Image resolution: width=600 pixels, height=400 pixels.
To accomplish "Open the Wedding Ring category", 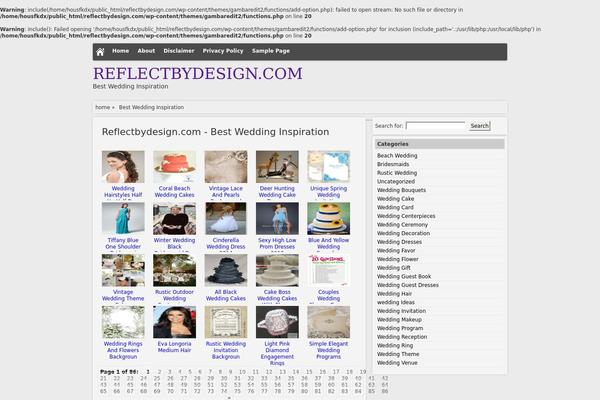I will [x=395, y=346].
